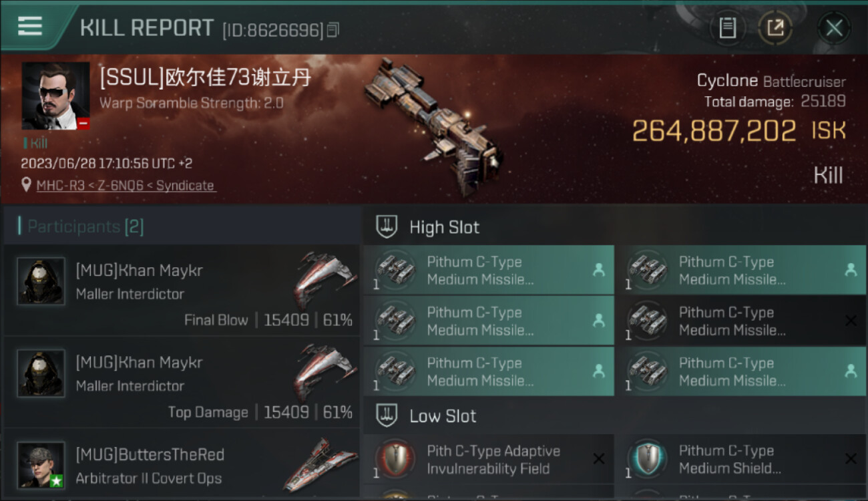Select the Participants [2] header
The height and width of the screenshot is (501, 868).
pyautogui.click(x=85, y=226)
